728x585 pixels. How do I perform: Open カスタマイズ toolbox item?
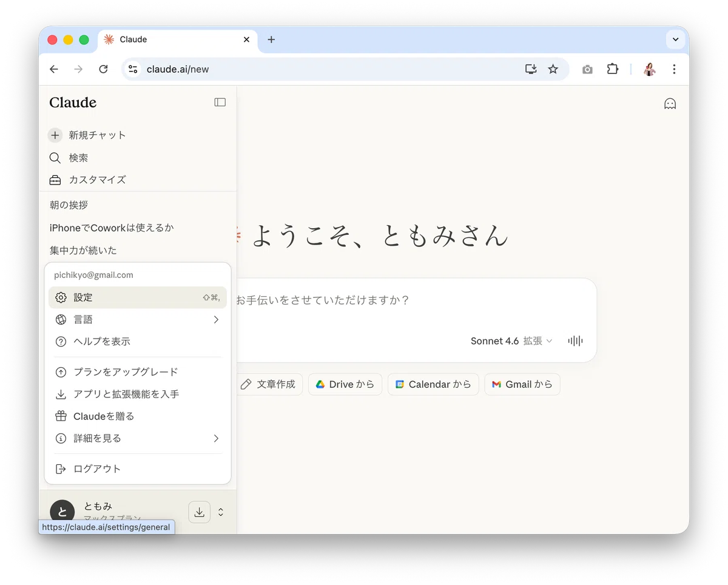click(88, 180)
